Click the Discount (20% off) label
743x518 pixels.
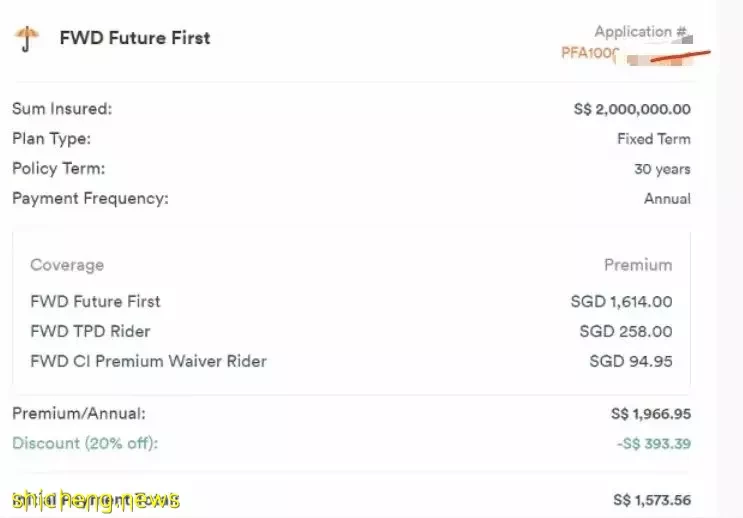click(x=85, y=443)
